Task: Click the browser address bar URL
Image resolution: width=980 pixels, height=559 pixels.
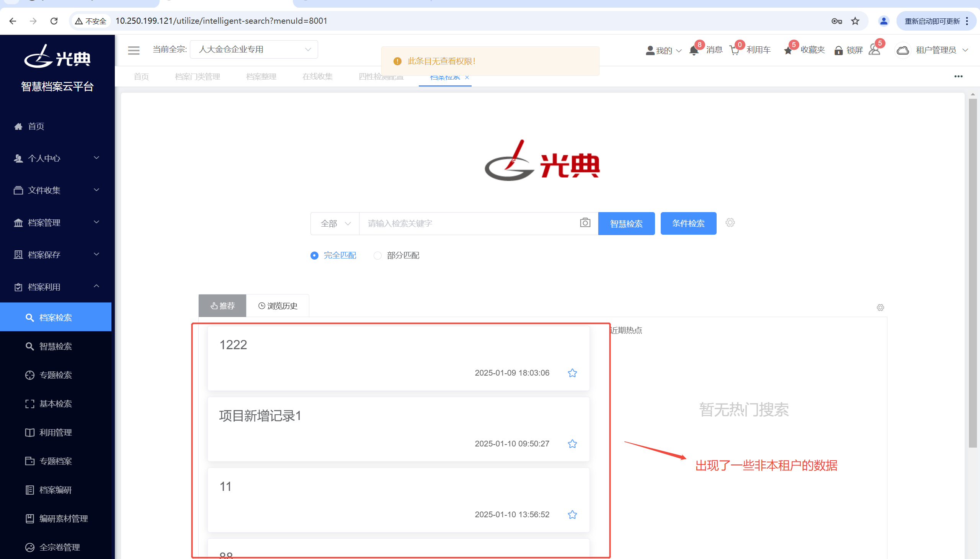Action: tap(222, 21)
